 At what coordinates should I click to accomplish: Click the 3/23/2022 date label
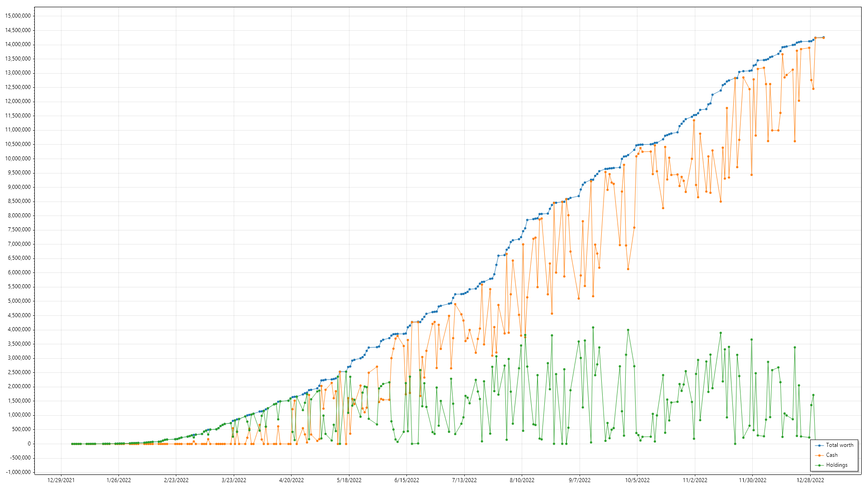click(234, 480)
